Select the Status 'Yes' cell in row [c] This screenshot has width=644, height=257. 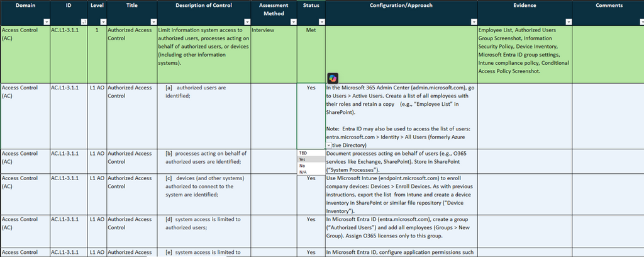311,194
